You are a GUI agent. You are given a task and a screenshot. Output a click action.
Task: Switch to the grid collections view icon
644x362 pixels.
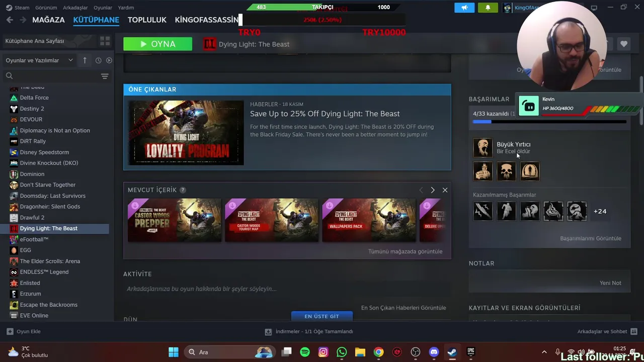point(105,41)
